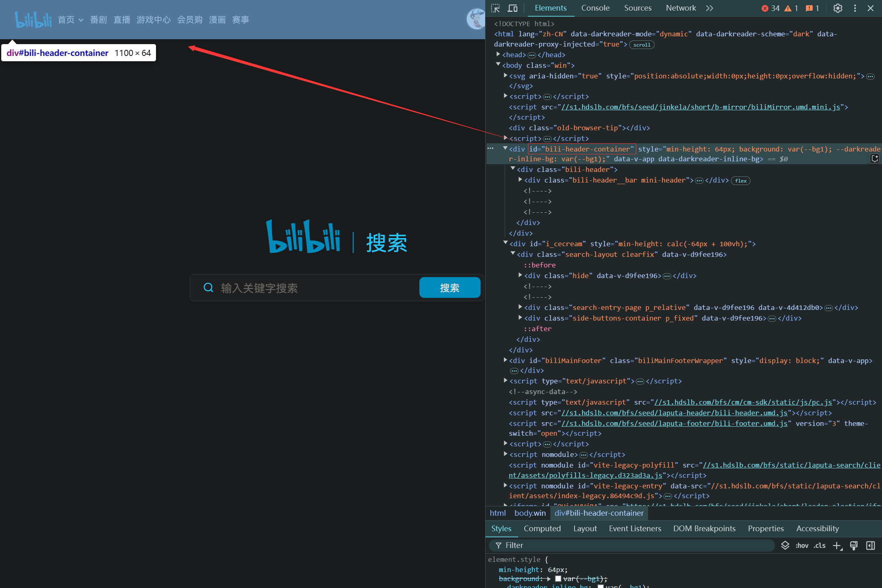Toggle the .cls element classes panel
Screen dimensions: 882x588
tap(820, 546)
